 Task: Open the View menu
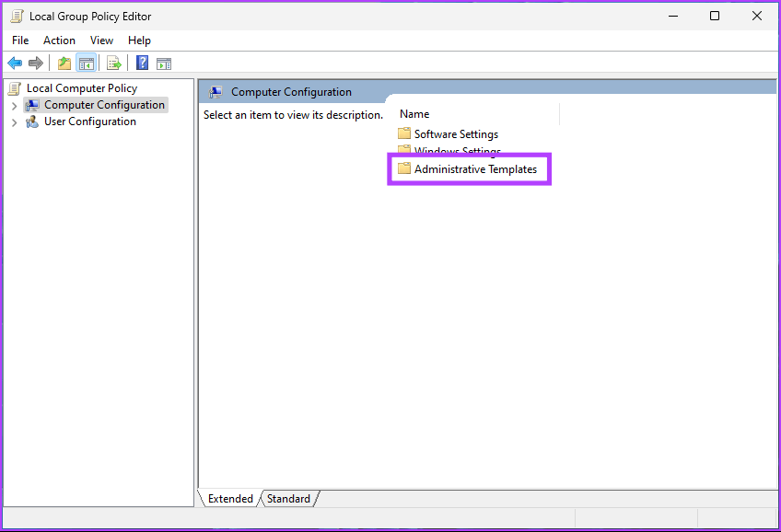101,40
